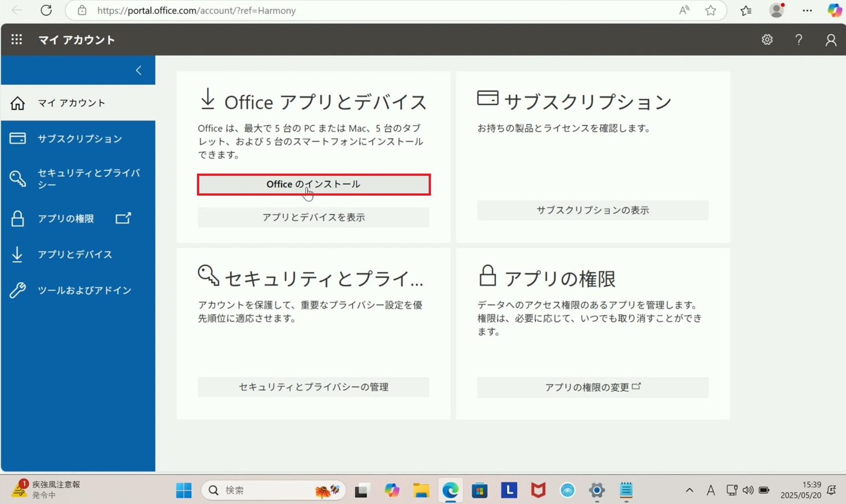Open セキュリティとプライバシー in the sidebar

pyautogui.click(x=78, y=178)
